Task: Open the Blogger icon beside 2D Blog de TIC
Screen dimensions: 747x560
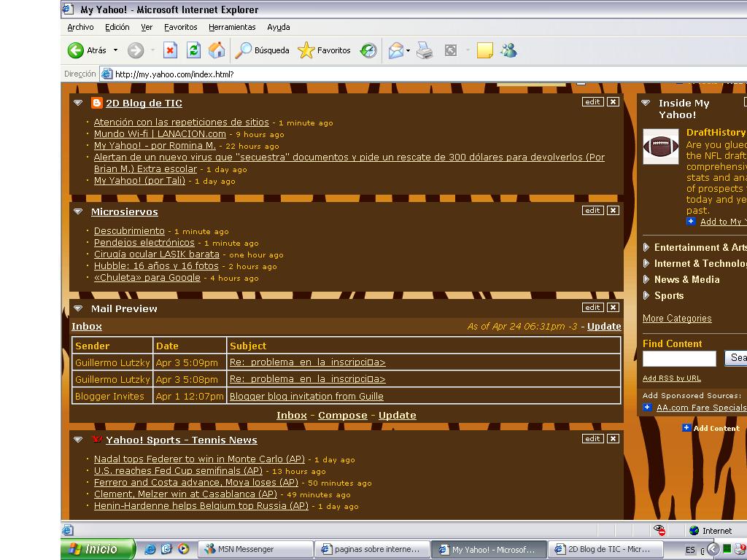Action: coord(97,103)
